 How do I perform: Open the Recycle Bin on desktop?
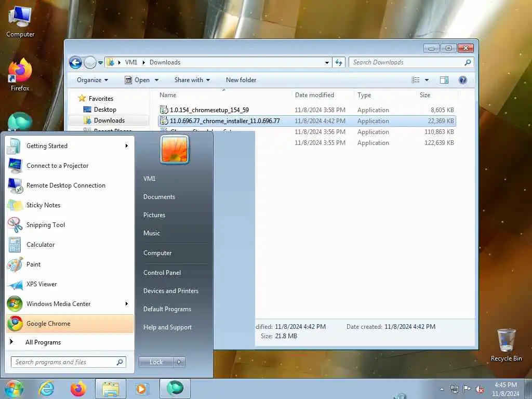pyautogui.click(x=506, y=345)
